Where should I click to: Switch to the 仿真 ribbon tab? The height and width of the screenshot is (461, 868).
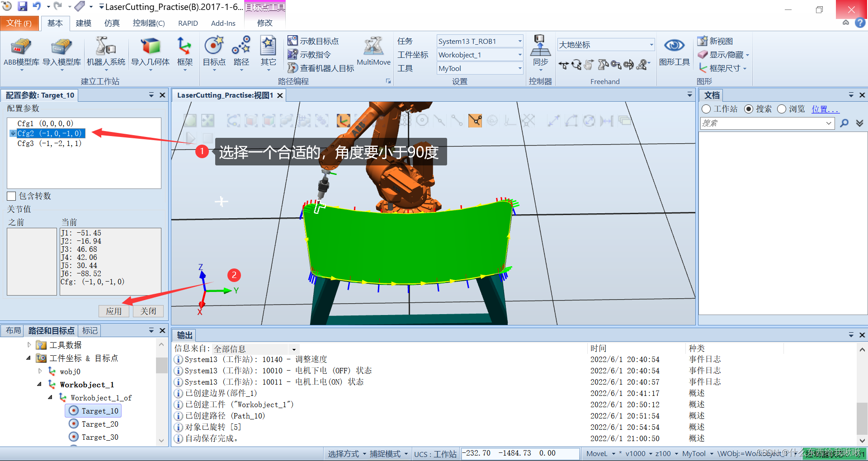pyautogui.click(x=112, y=23)
